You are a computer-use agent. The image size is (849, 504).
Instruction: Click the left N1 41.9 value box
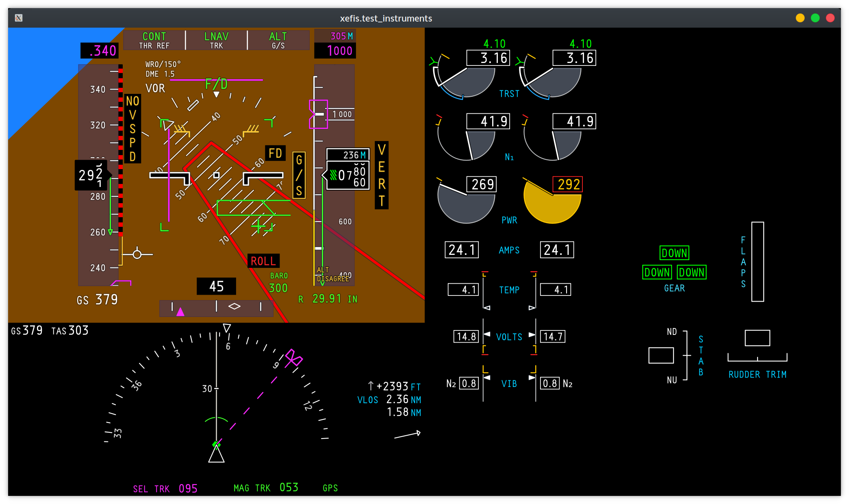488,121
